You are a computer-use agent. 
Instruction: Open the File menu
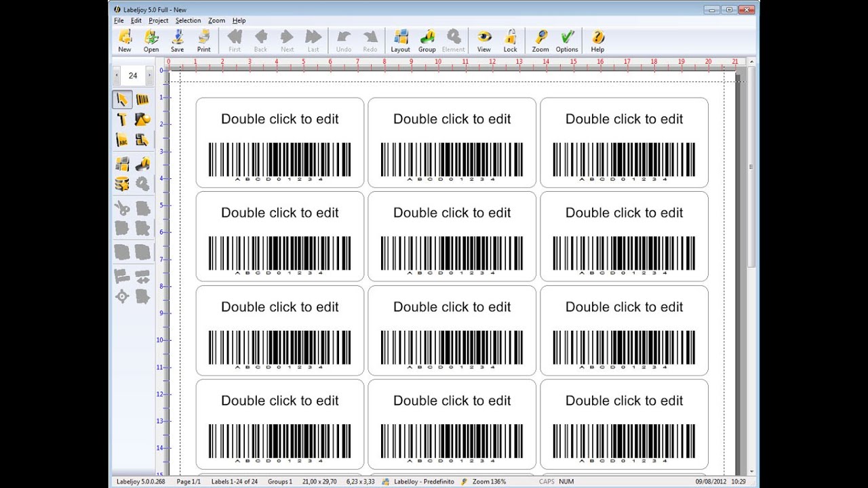pyautogui.click(x=119, y=20)
